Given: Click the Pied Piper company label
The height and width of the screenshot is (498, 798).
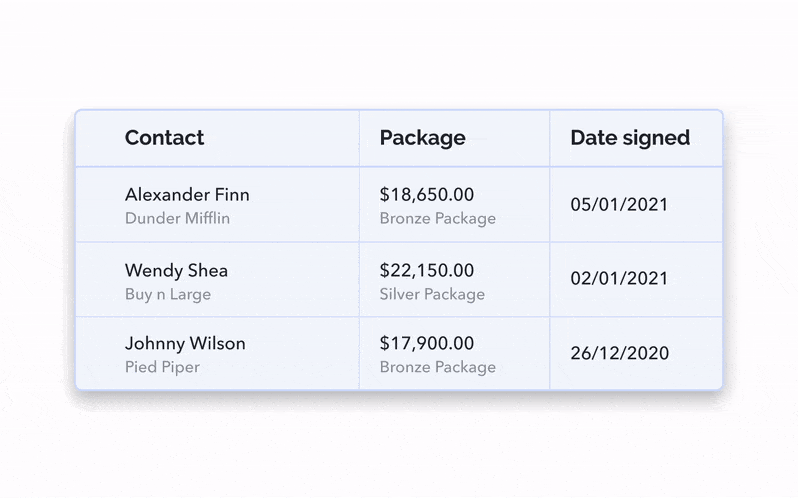Looking at the screenshot, I should click(162, 367).
